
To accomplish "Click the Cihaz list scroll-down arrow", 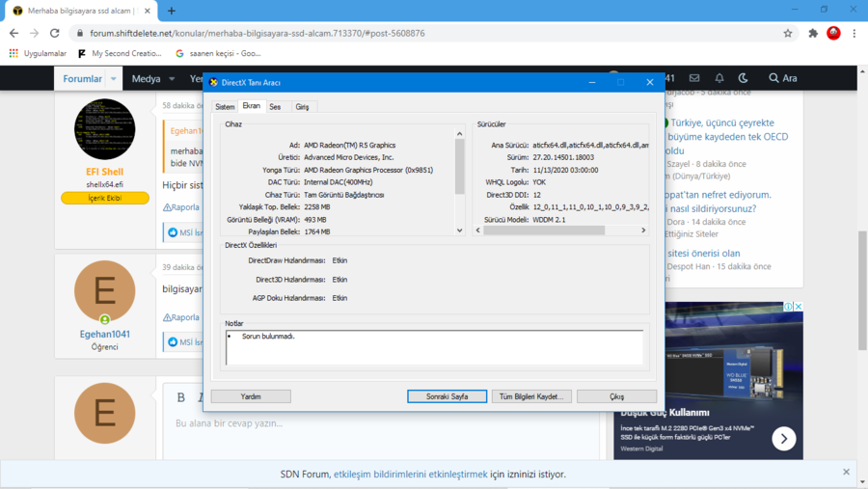I will 459,231.
